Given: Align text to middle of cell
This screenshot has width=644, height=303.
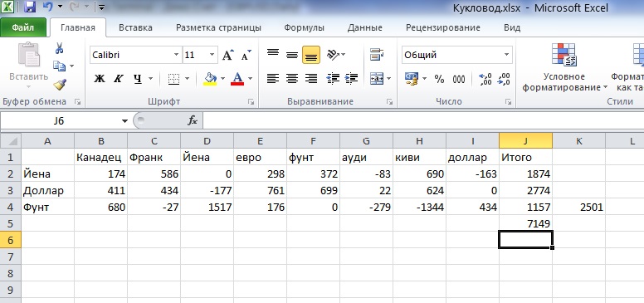Looking at the screenshot, I should click(x=292, y=55).
